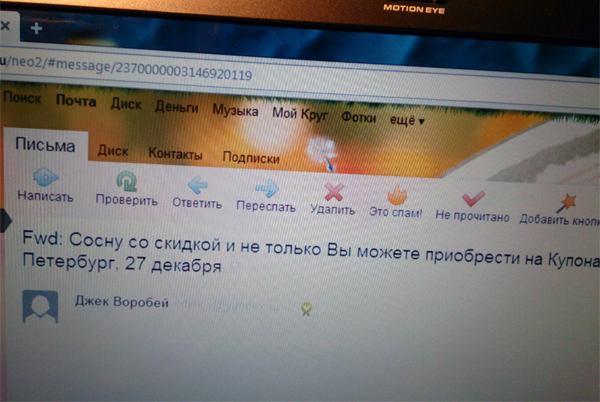600x402 pixels.
Task: Open the Подписки tab
Action: (x=250, y=158)
